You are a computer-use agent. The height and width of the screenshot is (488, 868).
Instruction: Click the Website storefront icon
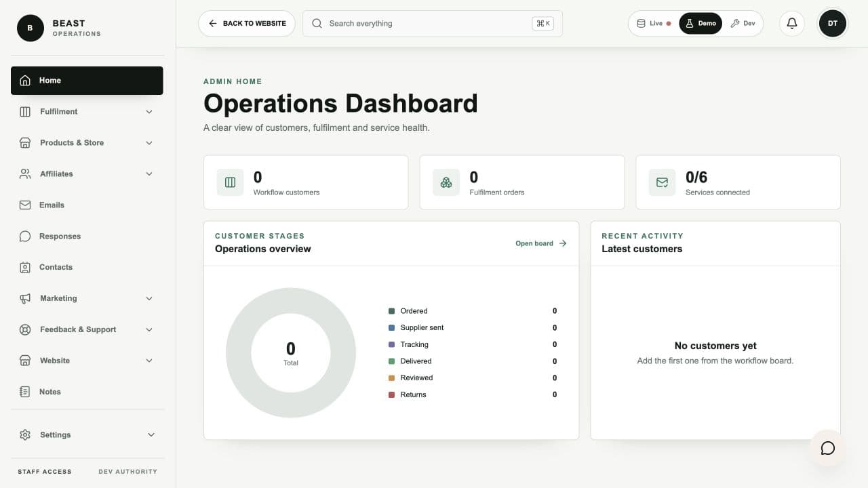[25, 361]
